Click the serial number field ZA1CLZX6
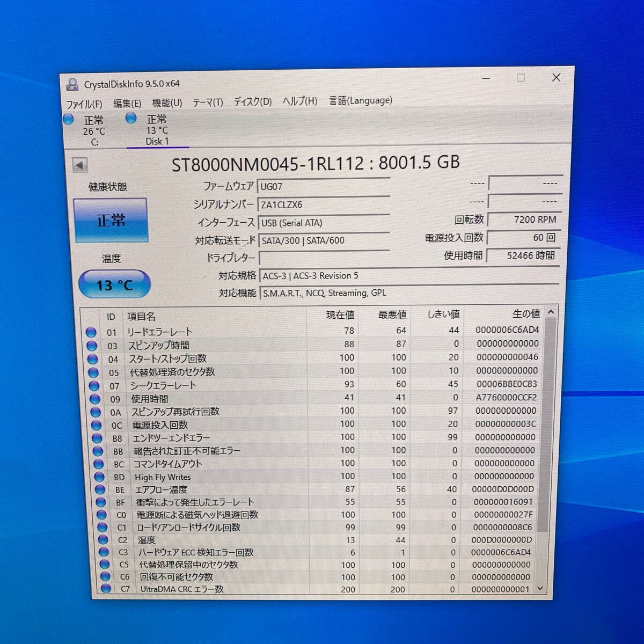644x644 pixels. point(324,204)
